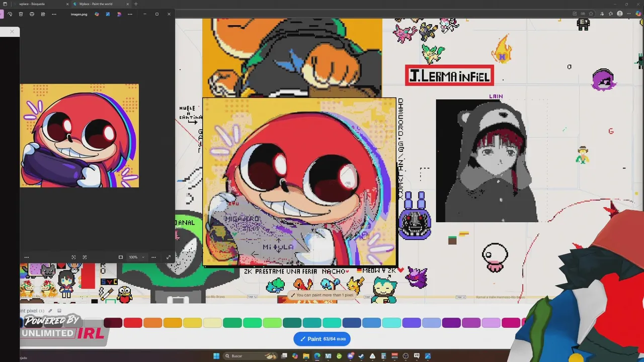The image size is (644, 362).
Task: Close the 'Wplace - Paint the world' tab
Action: 128,4
